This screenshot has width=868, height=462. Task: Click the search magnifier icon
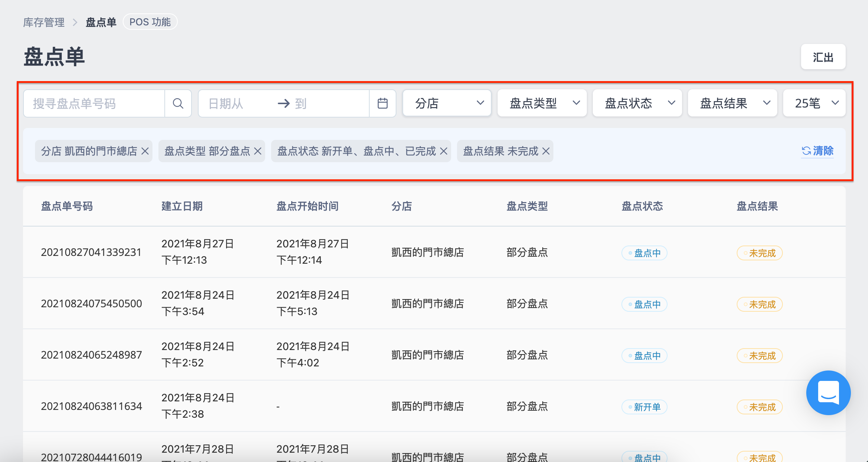pos(178,103)
